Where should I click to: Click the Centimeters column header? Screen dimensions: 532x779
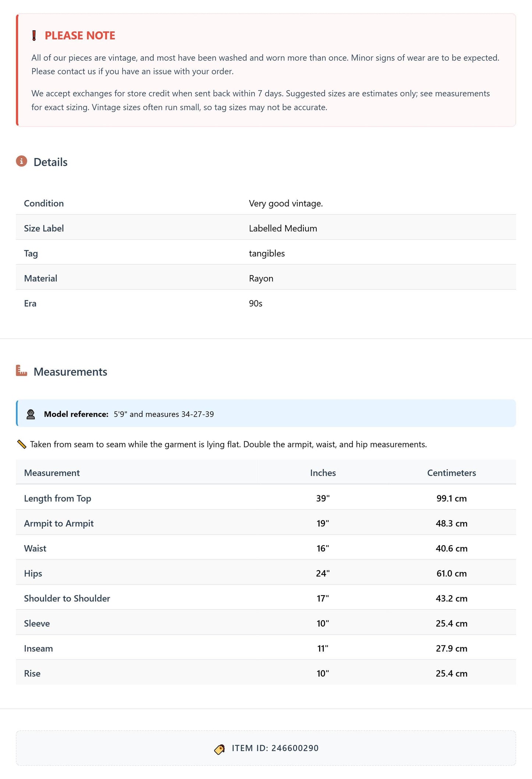(x=451, y=473)
